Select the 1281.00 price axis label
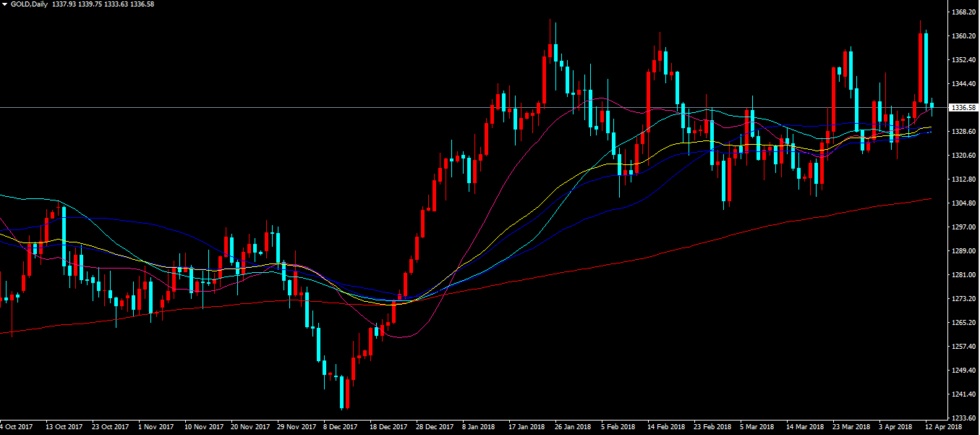The image size is (980, 435). (965, 275)
